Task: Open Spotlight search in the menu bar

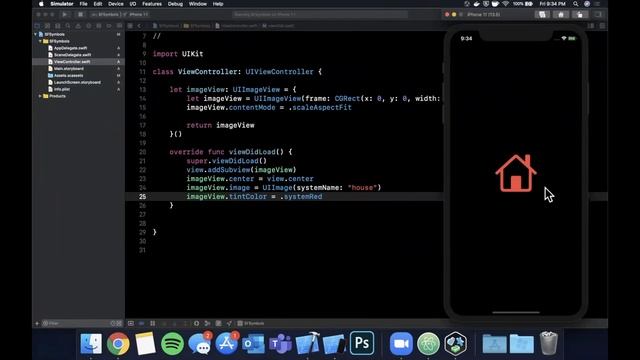Action: point(576,4)
